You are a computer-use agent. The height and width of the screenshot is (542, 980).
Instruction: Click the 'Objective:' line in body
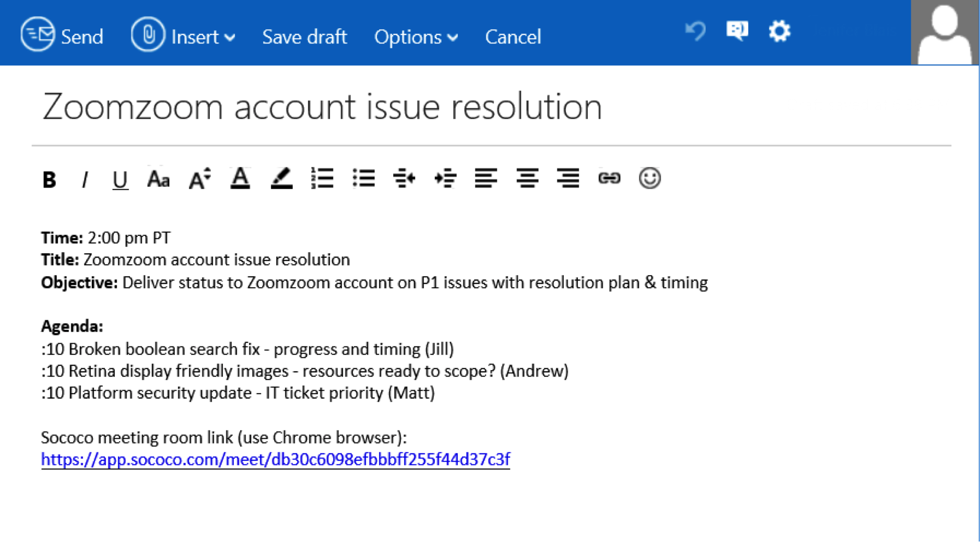(374, 283)
